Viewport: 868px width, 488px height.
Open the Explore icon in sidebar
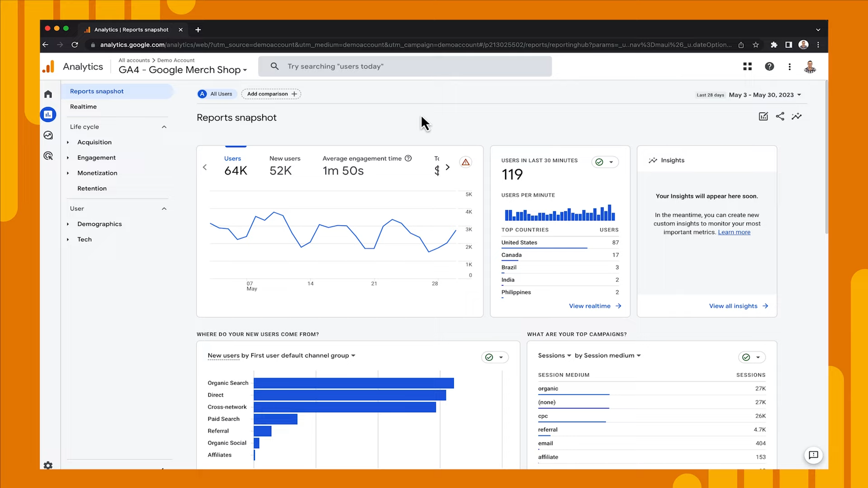[x=48, y=136]
